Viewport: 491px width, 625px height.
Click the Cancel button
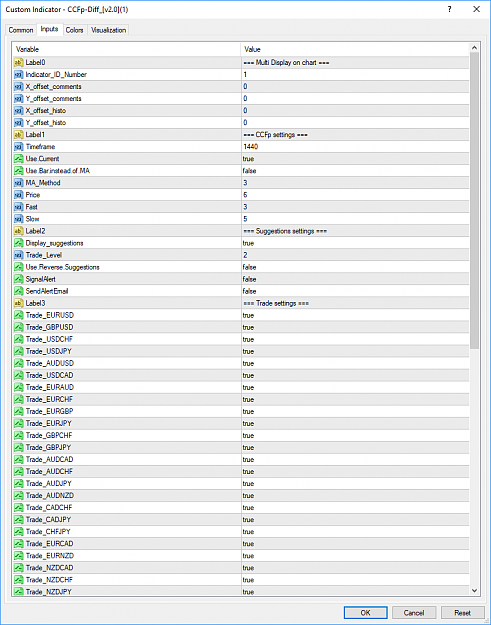(414, 613)
